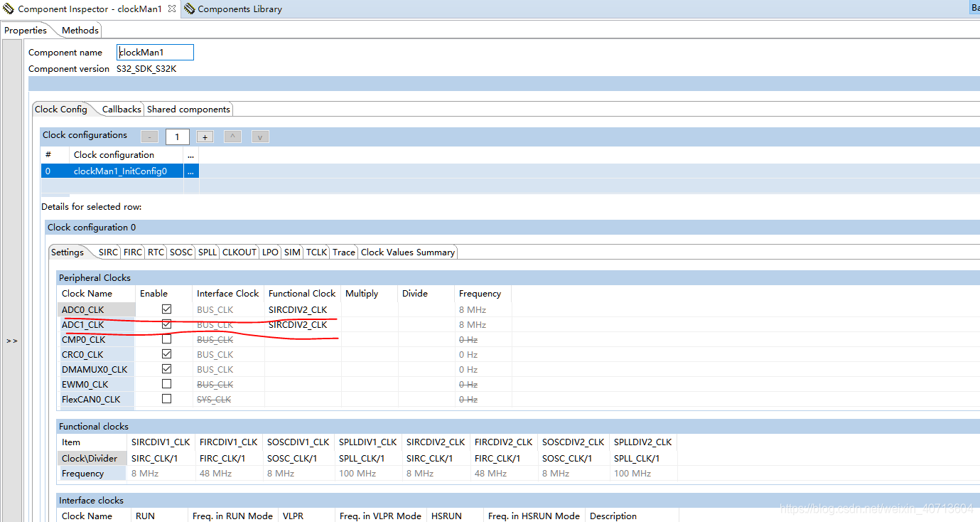Click FIRCDIV2_CLK divider cell FIRC_CLK/1
This screenshot has height=522, width=980.
point(504,458)
